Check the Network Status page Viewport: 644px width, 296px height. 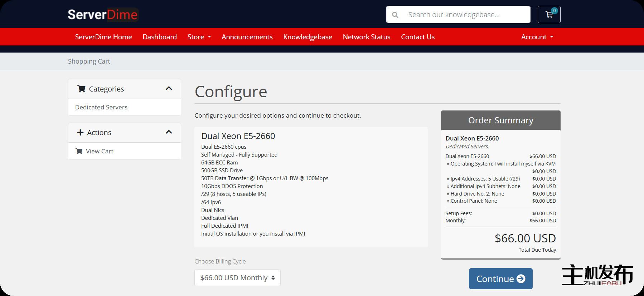[367, 37]
